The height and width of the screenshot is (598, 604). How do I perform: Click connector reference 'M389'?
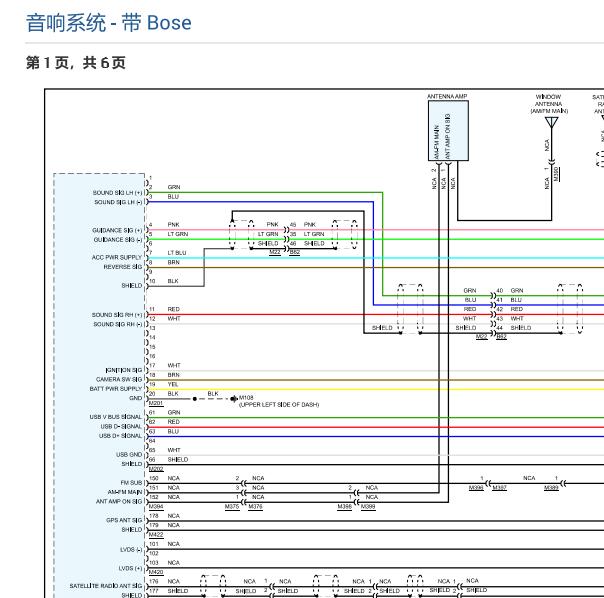click(551, 488)
